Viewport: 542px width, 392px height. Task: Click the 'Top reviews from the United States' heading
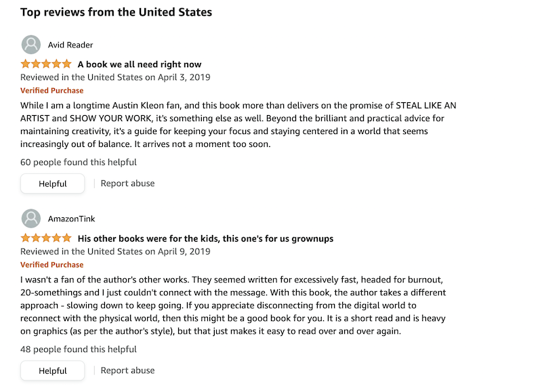click(x=116, y=12)
